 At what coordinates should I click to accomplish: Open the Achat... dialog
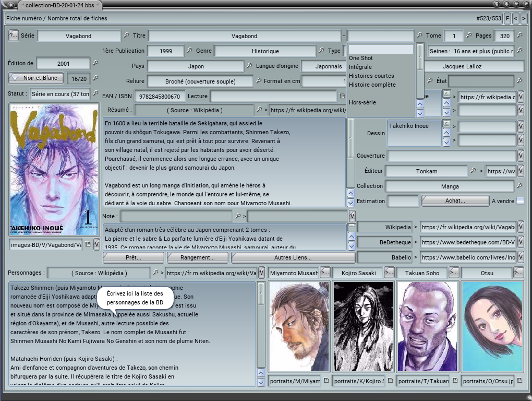(455, 200)
